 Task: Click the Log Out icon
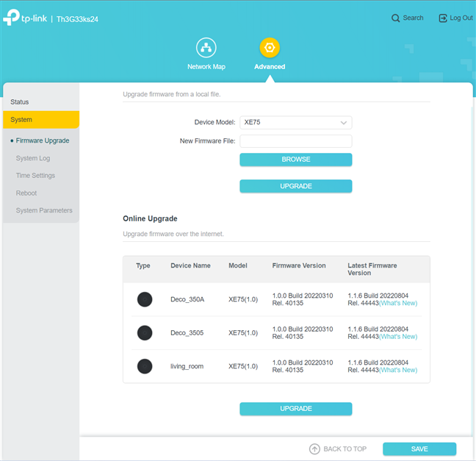point(443,18)
